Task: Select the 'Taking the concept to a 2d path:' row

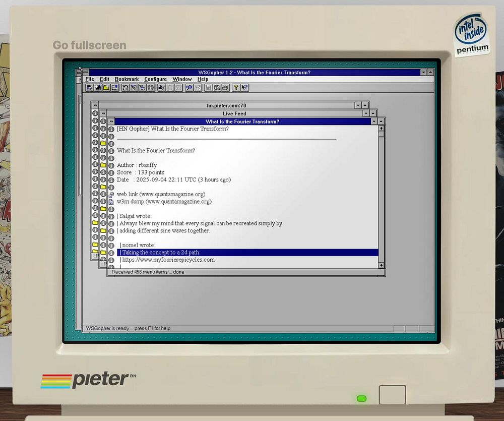Action: 247,253
